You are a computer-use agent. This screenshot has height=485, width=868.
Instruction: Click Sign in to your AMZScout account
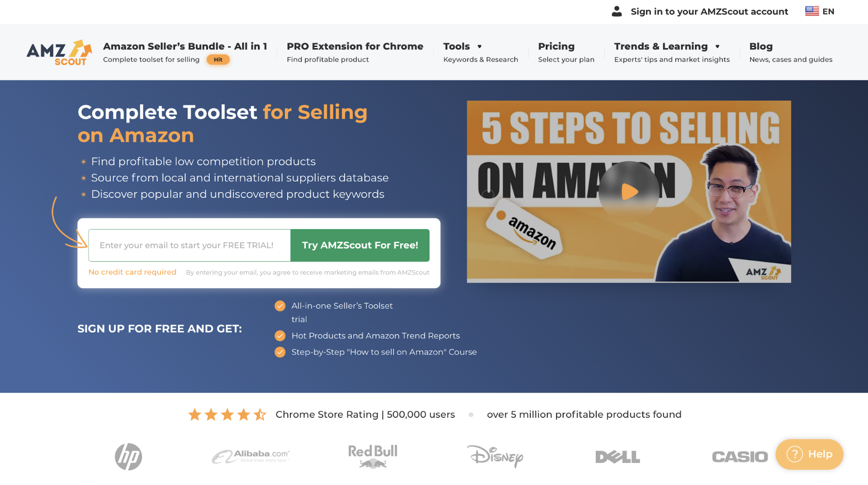(709, 11)
